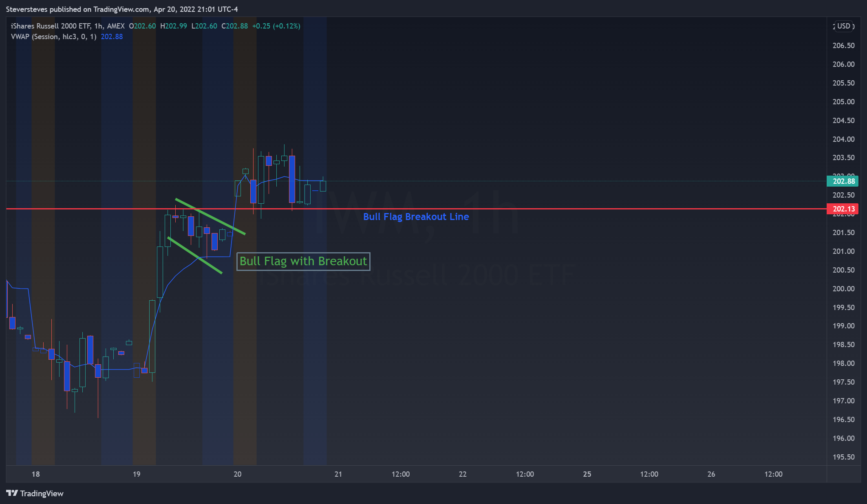Click the +0.25 (+0.12%) change value
Image resolution: width=867 pixels, height=504 pixels.
[x=276, y=26]
